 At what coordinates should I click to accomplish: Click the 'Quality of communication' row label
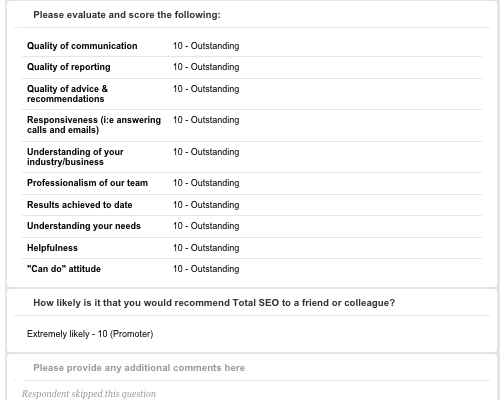pos(82,46)
